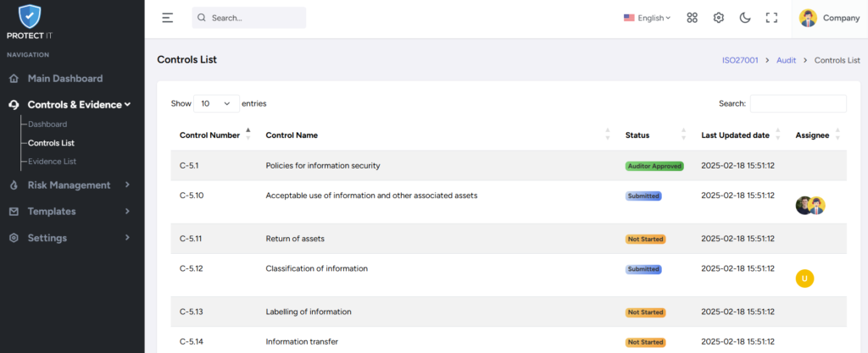868x353 pixels.
Task: Open the English language dropdown
Action: (647, 18)
